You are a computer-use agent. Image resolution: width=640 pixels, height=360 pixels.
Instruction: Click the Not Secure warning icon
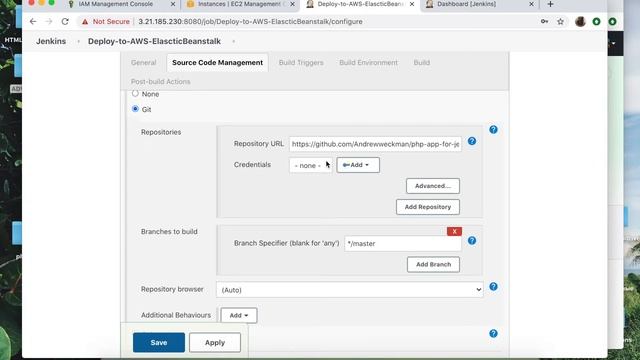click(85, 22)
